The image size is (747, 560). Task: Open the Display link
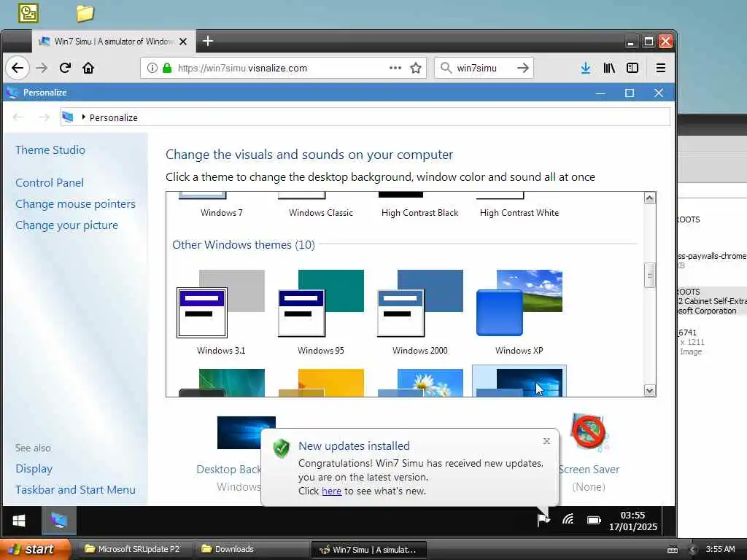(x=34, y=469)
